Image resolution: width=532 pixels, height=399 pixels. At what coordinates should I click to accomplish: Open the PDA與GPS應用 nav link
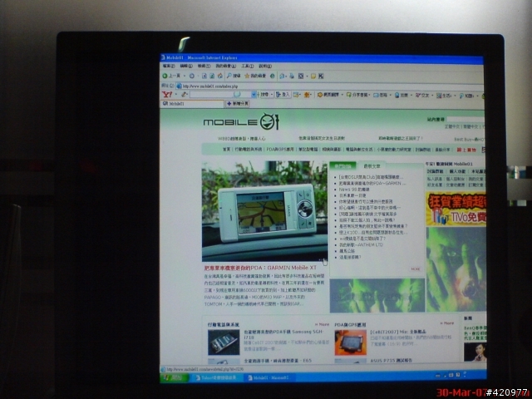coord(280,150)
